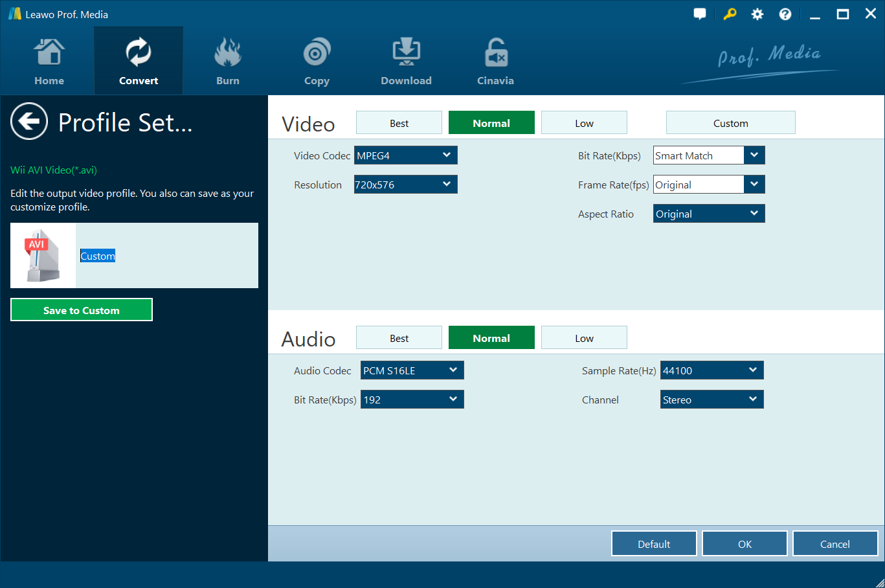Open the Resolution 720x576 dropdown
This screenshot has width=885, height=588.
click(x=405, y=185)
